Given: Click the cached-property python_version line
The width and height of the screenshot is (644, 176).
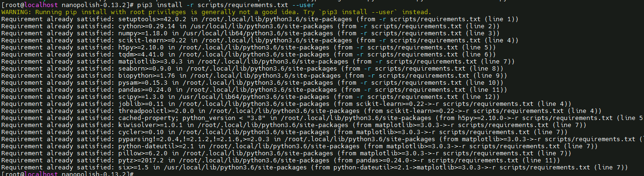Looking at the screenshot, I should [x=322, y=118].
